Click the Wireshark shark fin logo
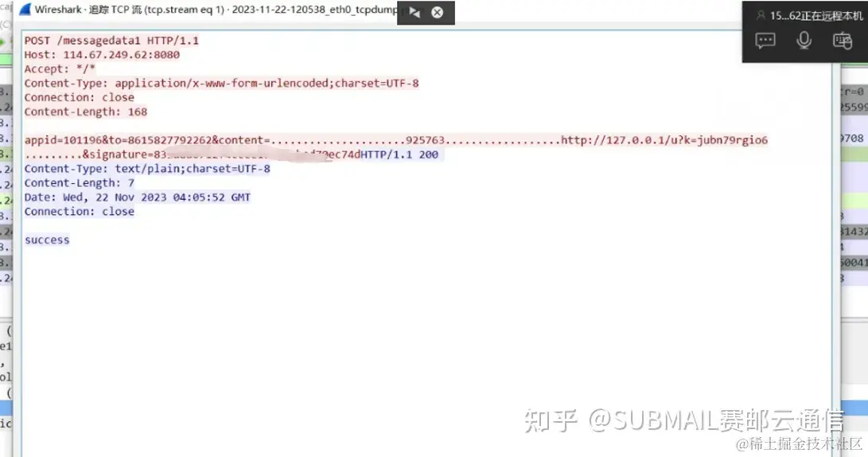 coord(25,10)
